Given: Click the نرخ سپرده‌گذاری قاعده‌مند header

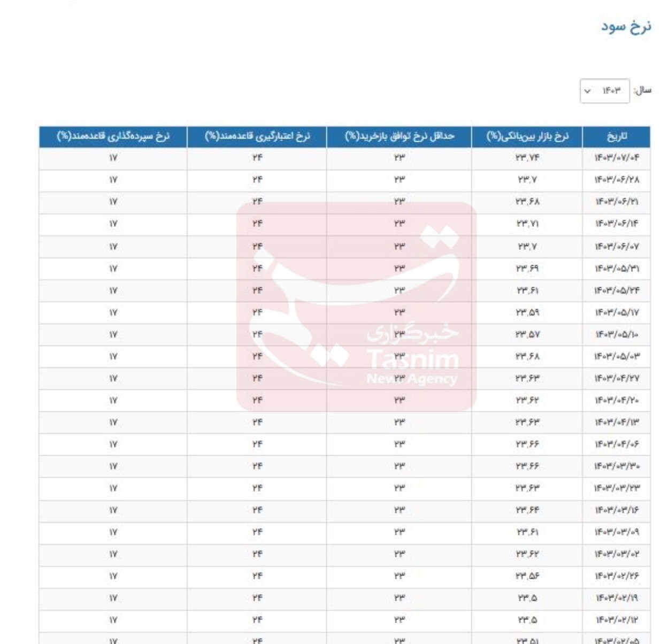Looking at the screenshot, I should coord(112,137).
